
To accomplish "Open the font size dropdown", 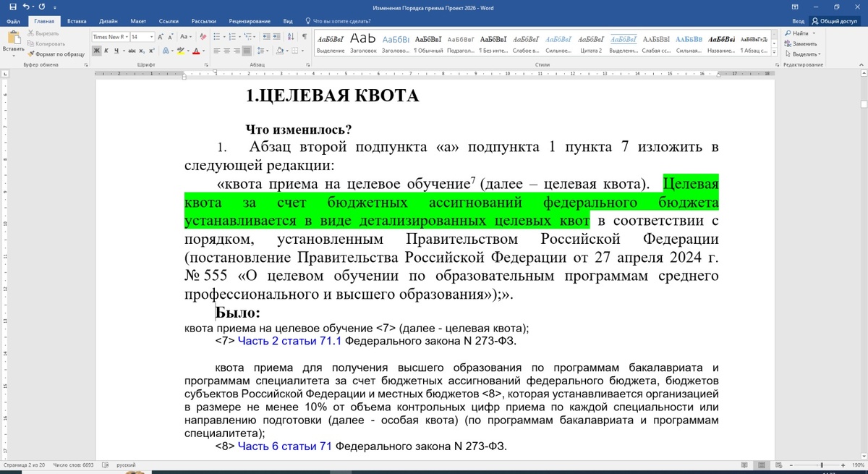I will (x=150, y=36).
